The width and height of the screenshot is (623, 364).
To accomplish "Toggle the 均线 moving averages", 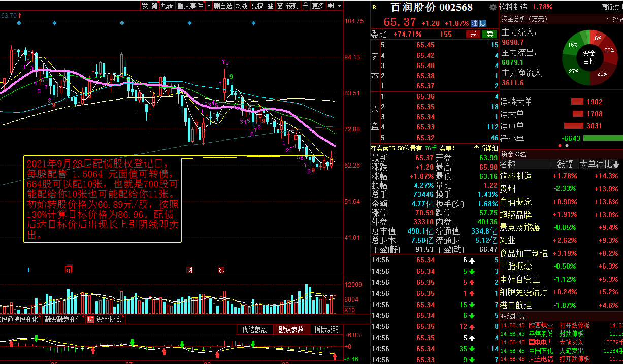I will click(x=242, y=6).
